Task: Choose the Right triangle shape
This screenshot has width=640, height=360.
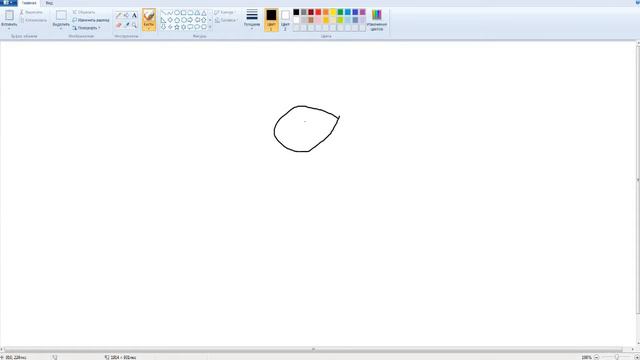Action: [x=164, y=20]
